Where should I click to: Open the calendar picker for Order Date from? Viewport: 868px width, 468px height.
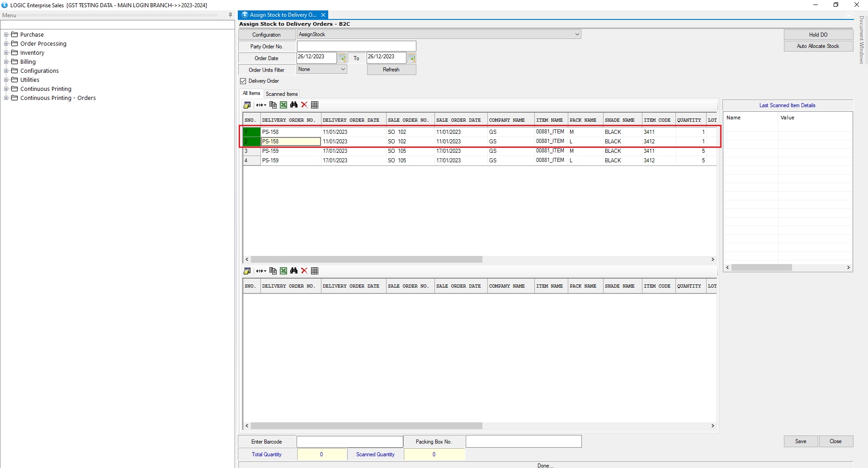tap(342, 58)
